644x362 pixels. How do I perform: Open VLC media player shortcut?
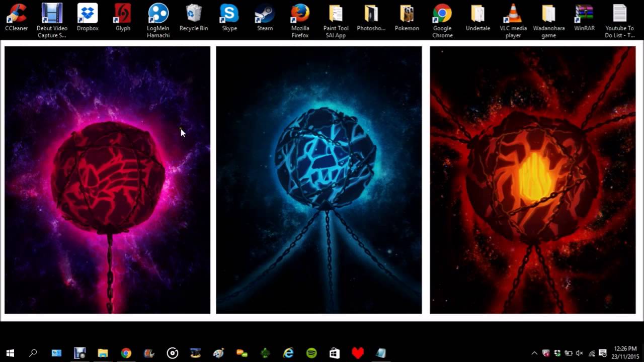coord(513,21)
